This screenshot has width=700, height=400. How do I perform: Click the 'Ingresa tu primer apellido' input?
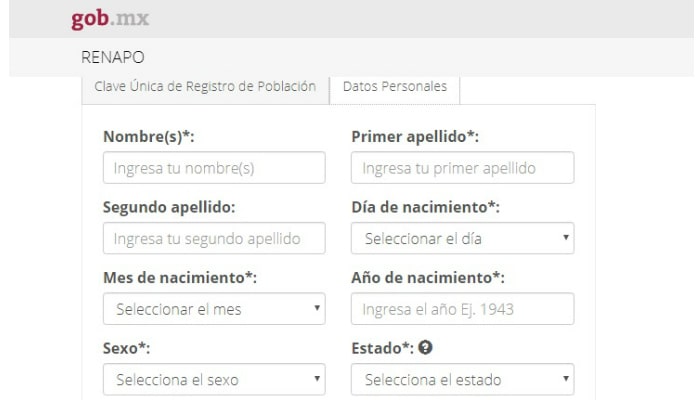coord(462,168)
